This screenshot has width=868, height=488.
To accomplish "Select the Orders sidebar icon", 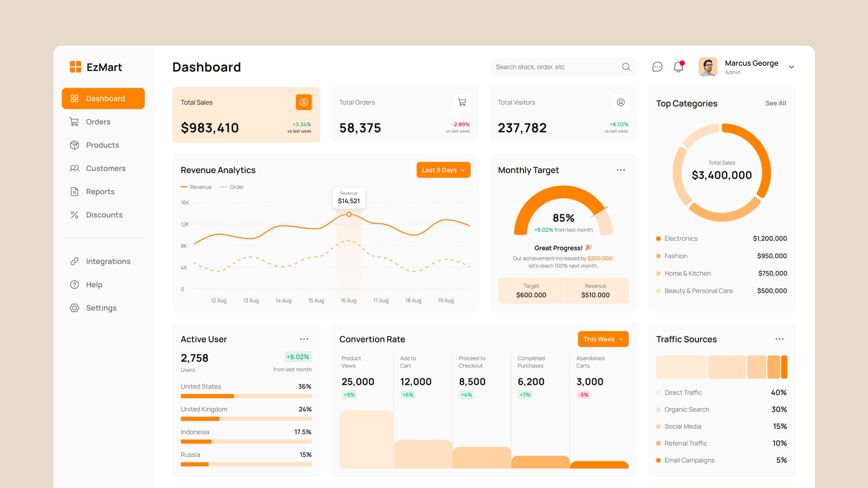I will (75, 122).
